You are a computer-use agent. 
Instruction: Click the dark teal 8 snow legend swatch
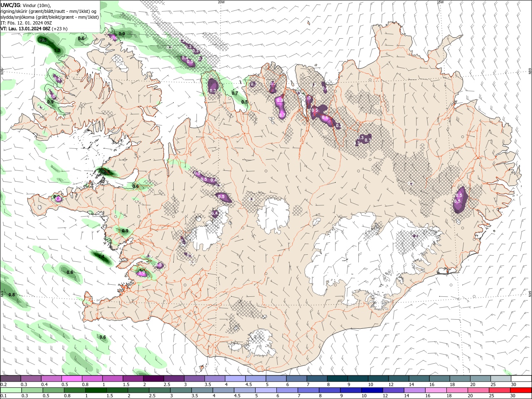coord(337,379)
